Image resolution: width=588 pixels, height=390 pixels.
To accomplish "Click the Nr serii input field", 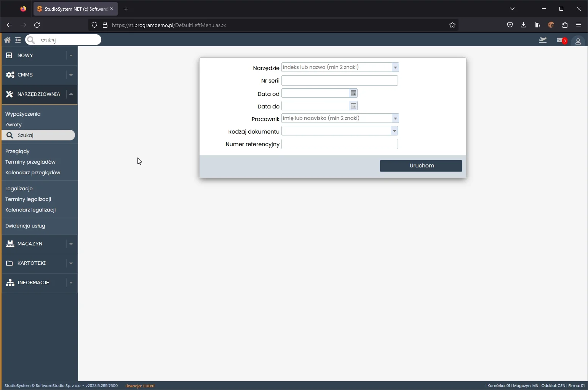I will point(339,81).
